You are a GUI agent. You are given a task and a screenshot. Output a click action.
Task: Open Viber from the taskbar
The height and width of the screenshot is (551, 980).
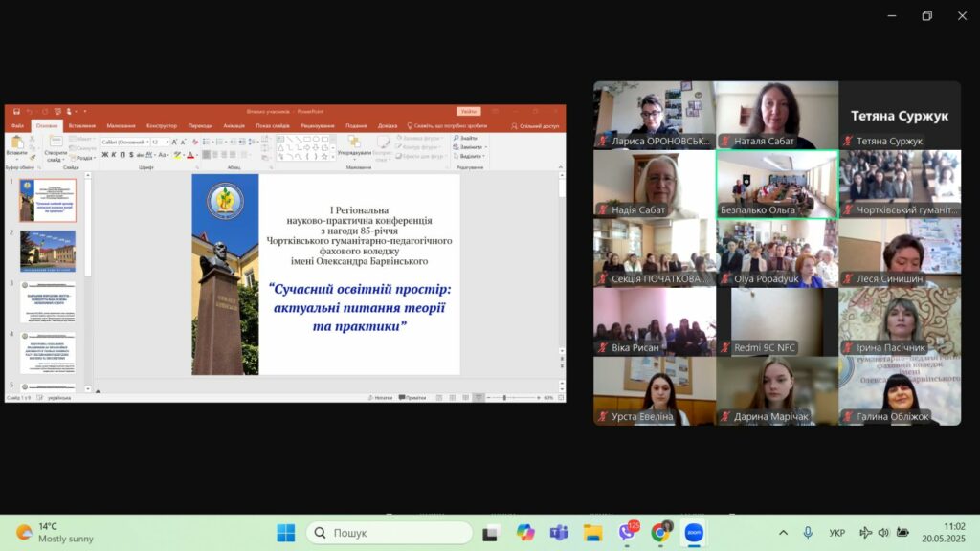tap(627, 532)
